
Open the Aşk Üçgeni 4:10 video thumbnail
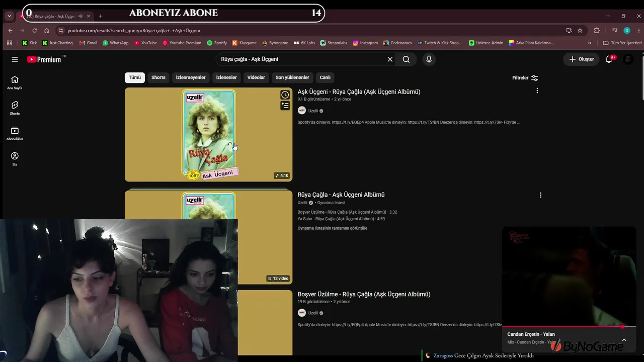[208, 135]
